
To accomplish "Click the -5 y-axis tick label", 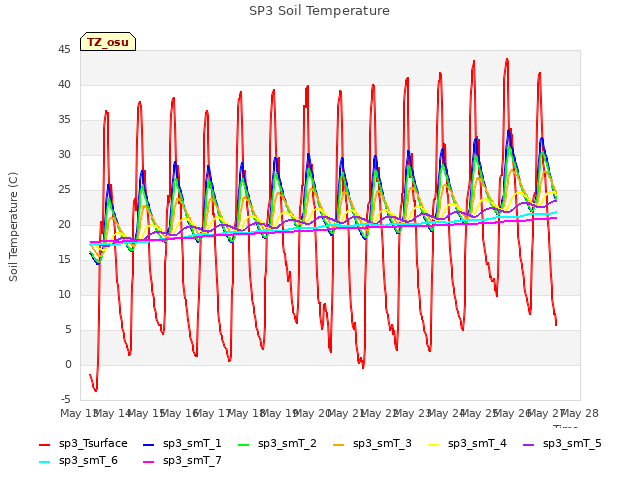I will [66, 399].
